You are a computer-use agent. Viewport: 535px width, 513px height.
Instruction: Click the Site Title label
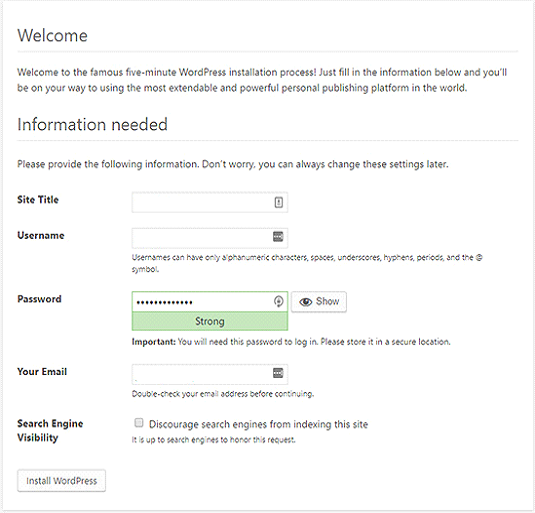[x=38, y=200]
